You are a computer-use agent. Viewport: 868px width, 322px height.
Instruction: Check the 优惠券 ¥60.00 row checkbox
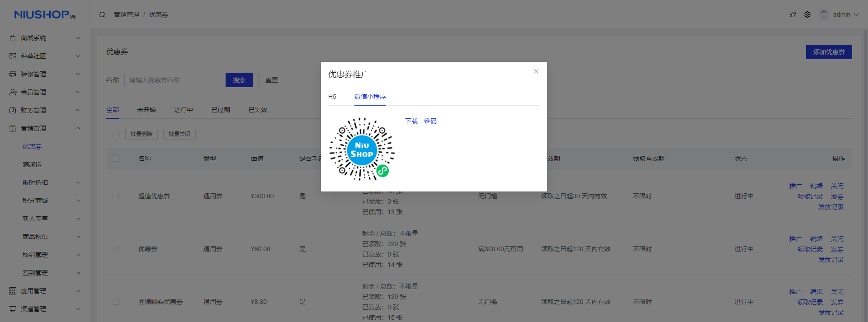tap(116, 249)
